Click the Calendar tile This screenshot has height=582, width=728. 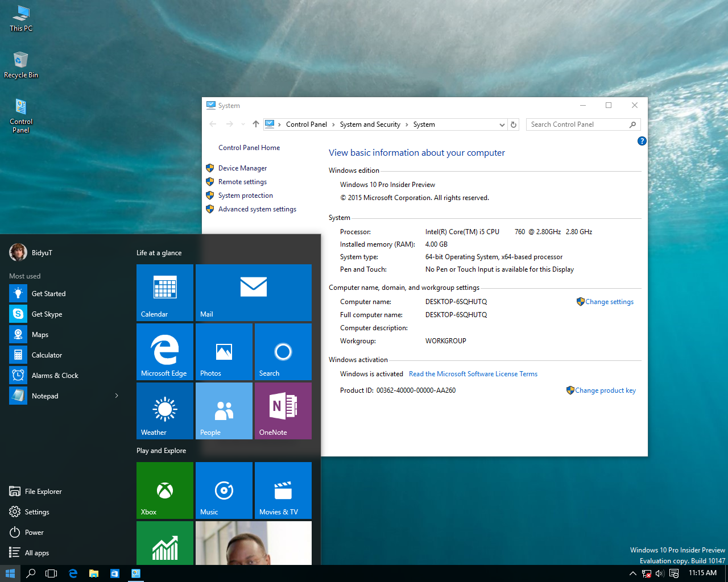pos(165,292)
